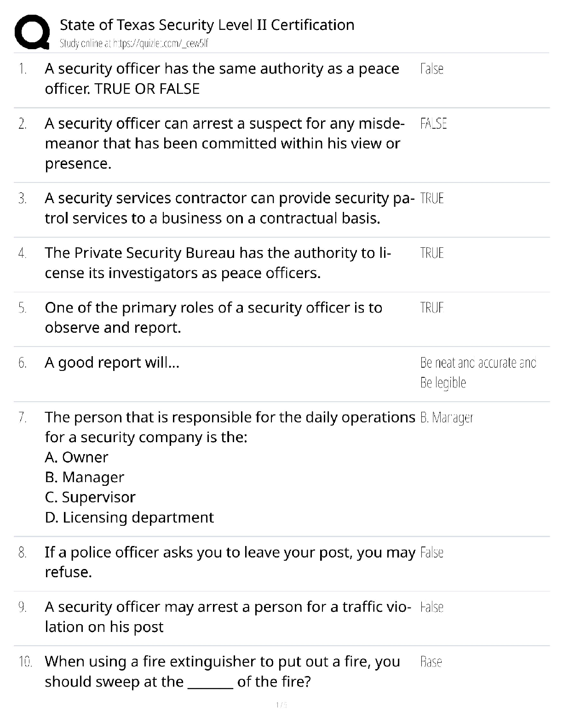Click the question about misdemeanor arrests
This screenshot has width=563, height=728.
224,143
